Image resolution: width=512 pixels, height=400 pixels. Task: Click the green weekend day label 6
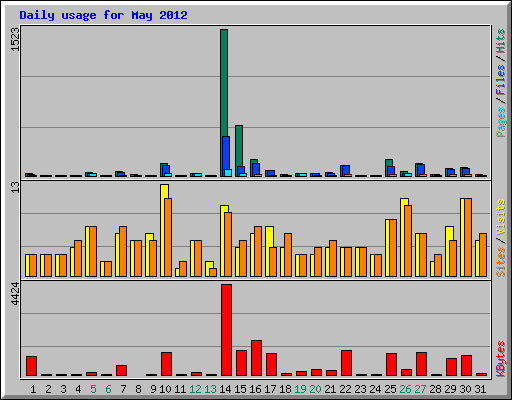coord(108,389)
